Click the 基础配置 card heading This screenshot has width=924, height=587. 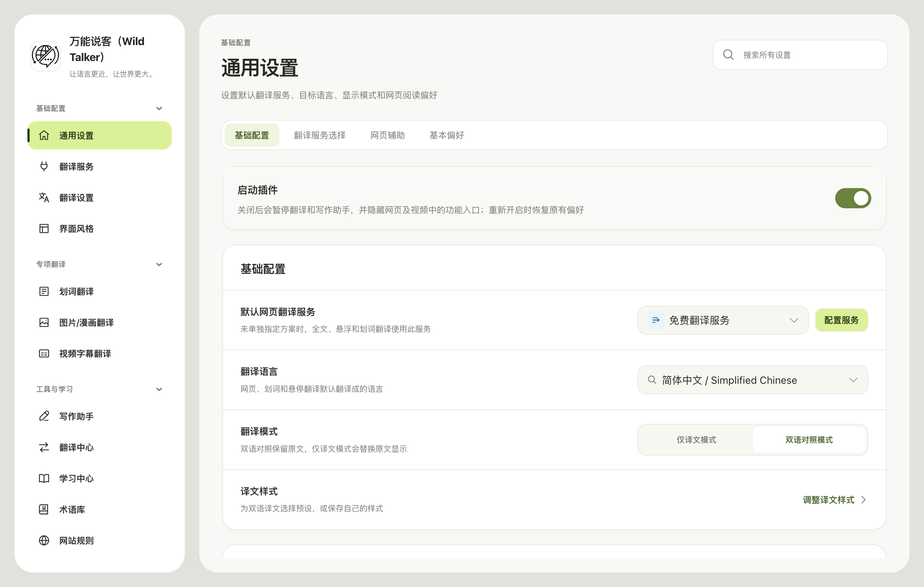click(263, 269)
